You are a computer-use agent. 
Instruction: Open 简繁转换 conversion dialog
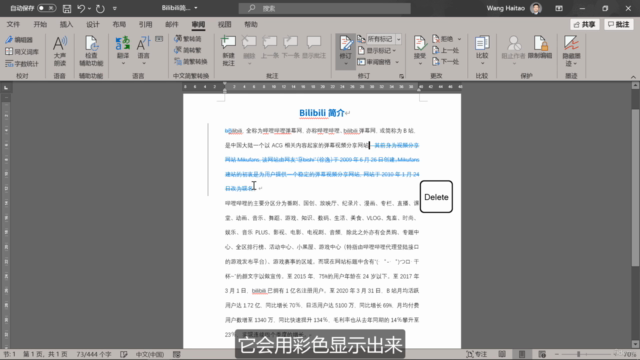191,62
